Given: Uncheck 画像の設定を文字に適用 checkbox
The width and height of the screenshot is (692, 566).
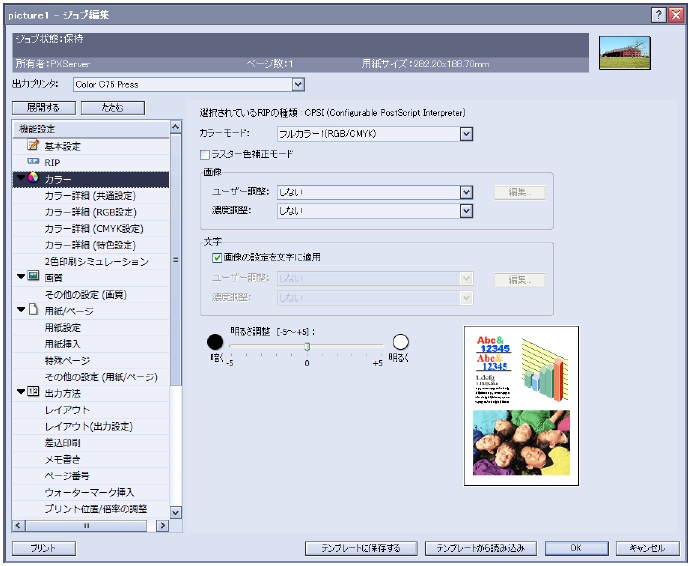Looking at the screenshot, I should [x=217, y=257].
